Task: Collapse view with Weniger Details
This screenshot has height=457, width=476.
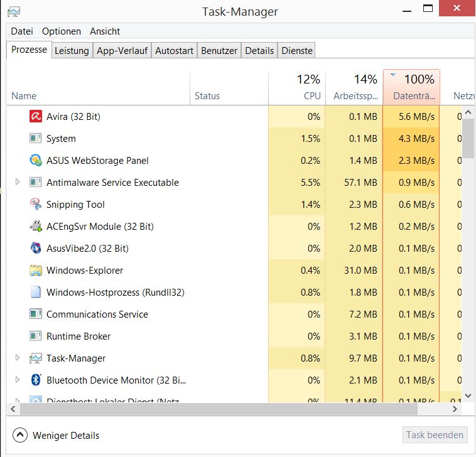Action: 56,435
